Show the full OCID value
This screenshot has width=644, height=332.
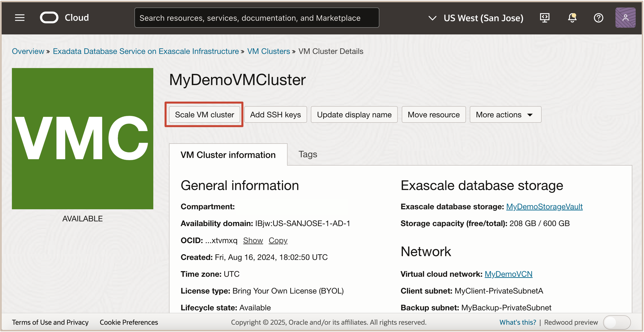(x=253, y=240)
